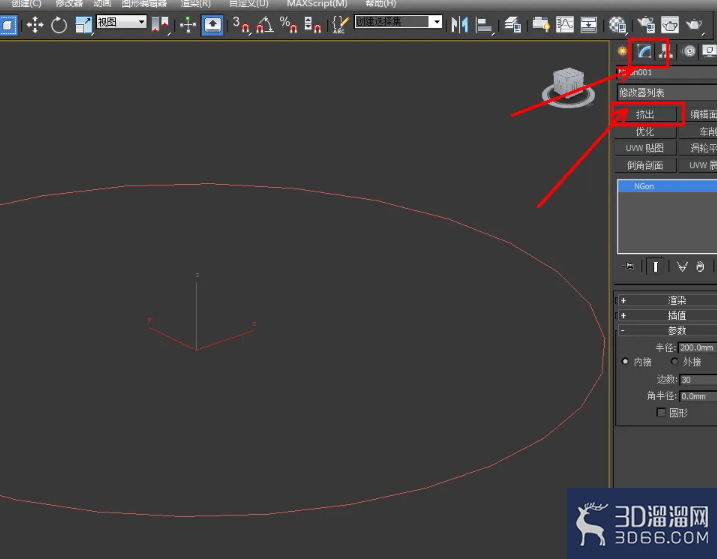
Task: Open the 修改器列表 modifier list dropdown
Action: (667, 92)
